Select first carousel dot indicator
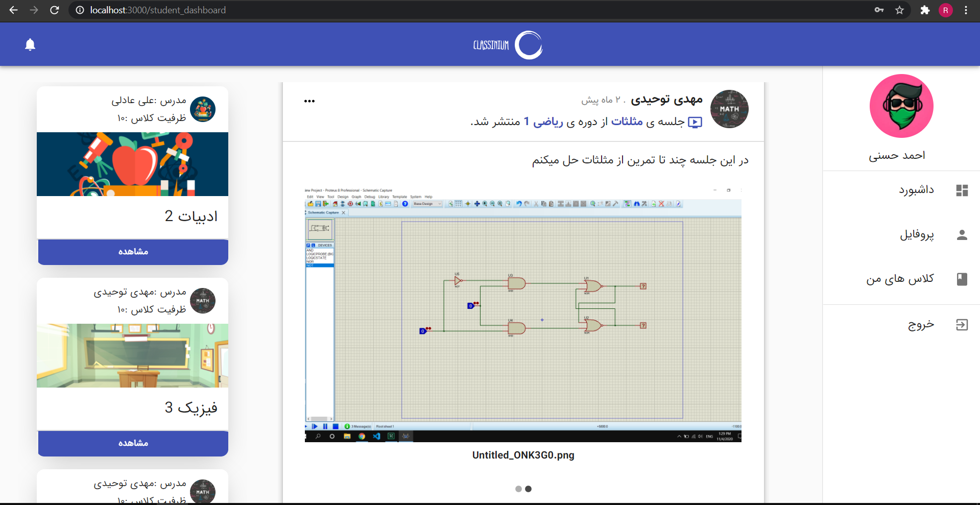The width and height of the screenshot is (980, 505). tap(518, 489)
